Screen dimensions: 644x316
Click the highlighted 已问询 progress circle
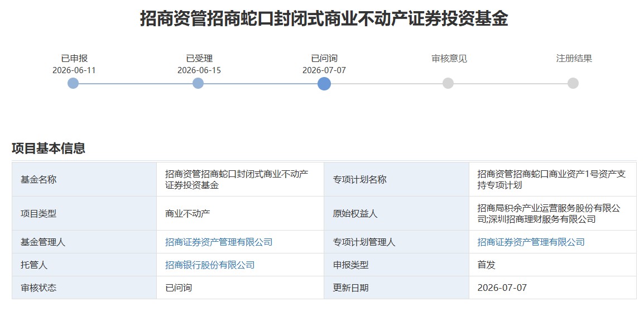coord(324,83)
